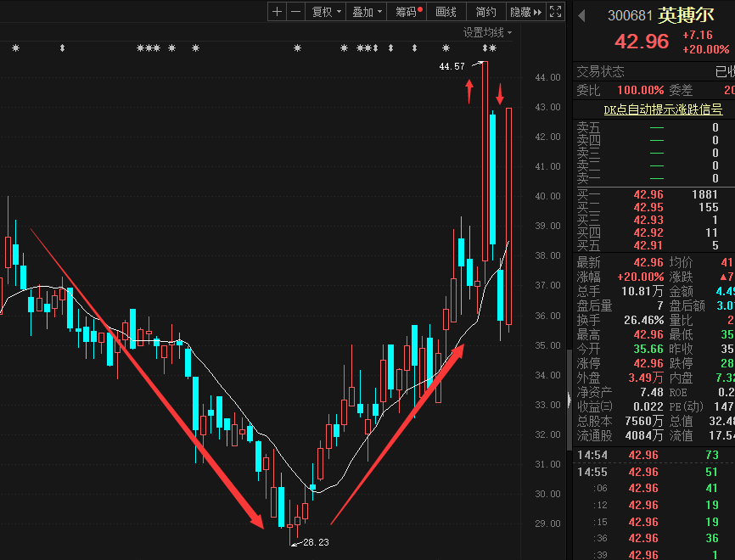Hide side panel with 隐藏 button
The width and height of the screenshot is (735, 560).
click(x=526, y=12)
